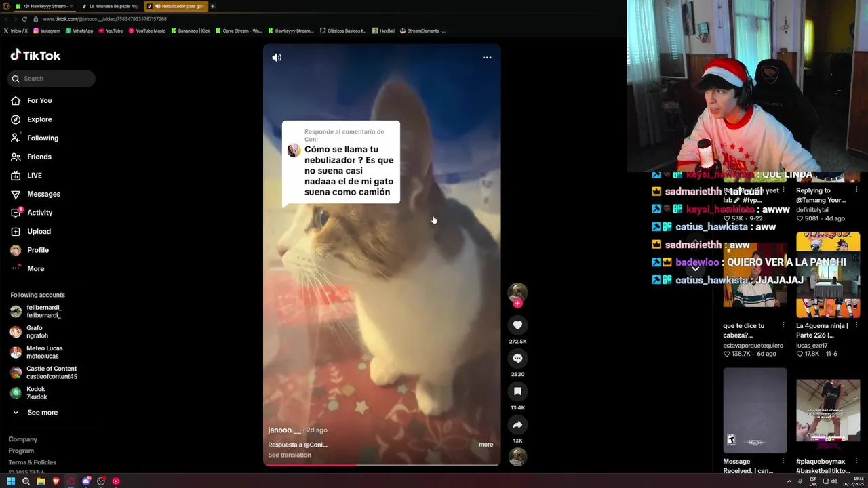Open the Inicio / X bookmark
Viewport: 868px width, 488px height.
[16, 30]
